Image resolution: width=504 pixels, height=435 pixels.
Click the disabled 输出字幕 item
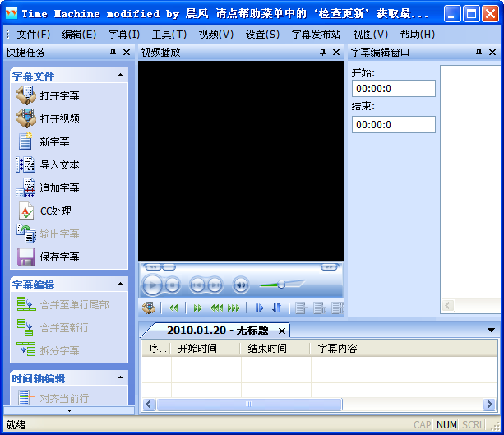point(49,234)
